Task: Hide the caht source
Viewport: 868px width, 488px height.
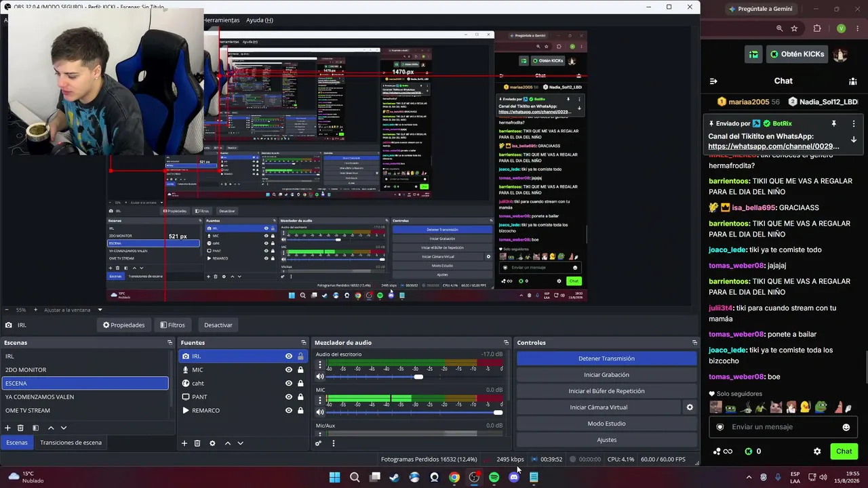Action: (x=289, y=384)
